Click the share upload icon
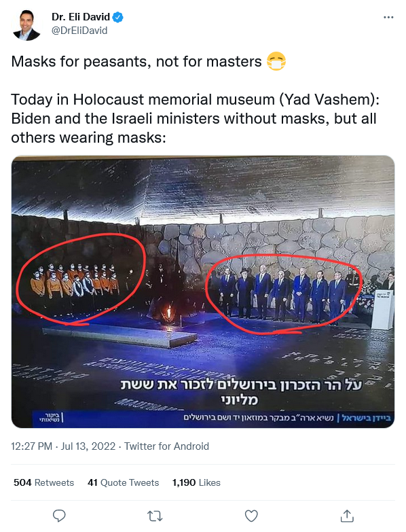 point(347,516)
